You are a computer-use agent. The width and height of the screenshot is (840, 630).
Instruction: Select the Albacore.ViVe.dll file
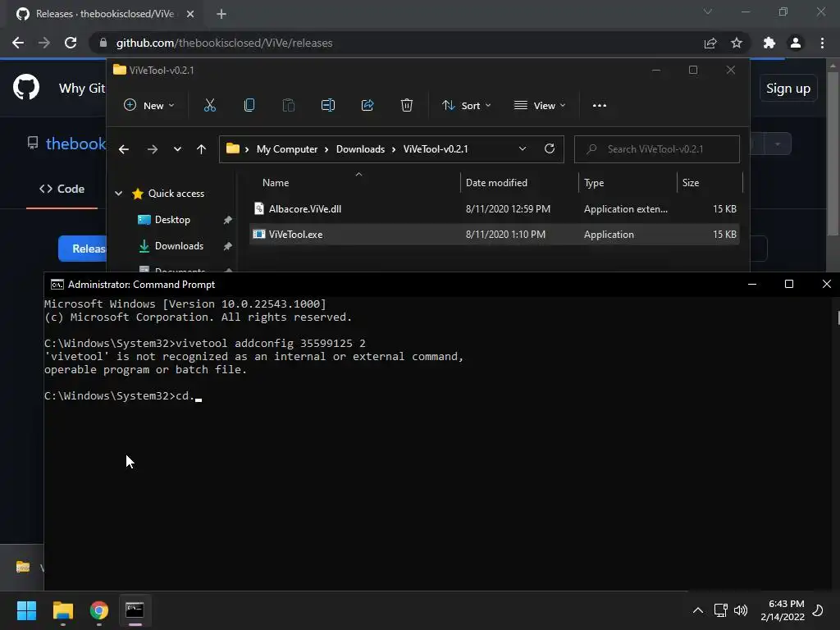tap(494, 209)
